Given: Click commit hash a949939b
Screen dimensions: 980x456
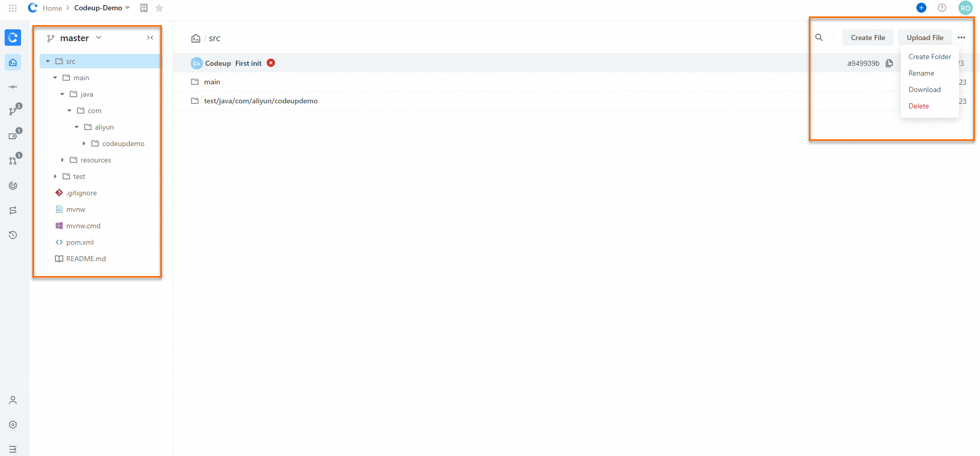Looking at the screenshot, I should (863, 63).
